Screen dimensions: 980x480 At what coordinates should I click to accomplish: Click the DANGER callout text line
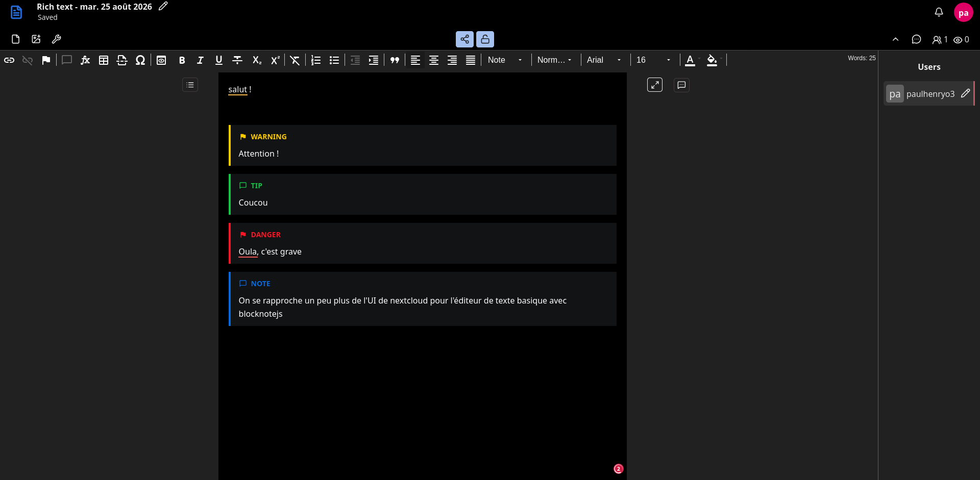(270, 251)
